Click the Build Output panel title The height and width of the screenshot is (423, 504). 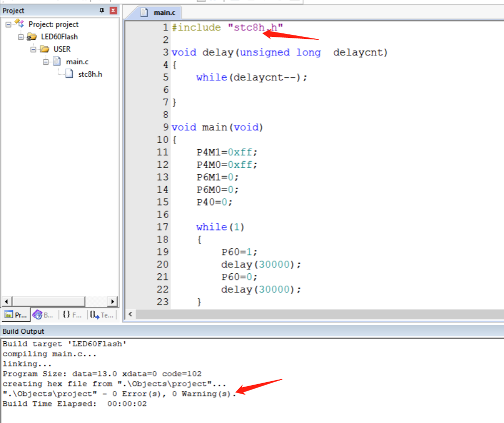pyautogui.click(x=23, y=331)
